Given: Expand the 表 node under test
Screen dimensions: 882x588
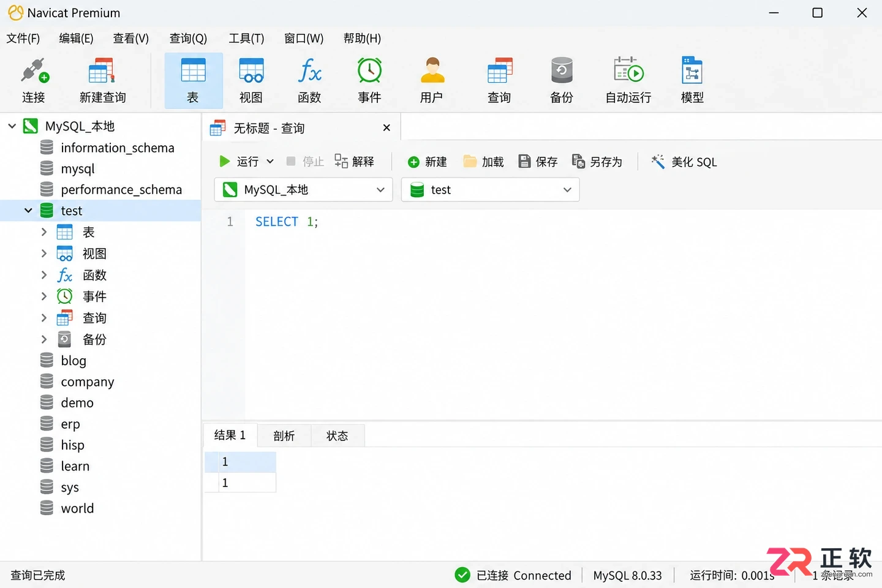Looking at the screenshot, I should (43, 232).
